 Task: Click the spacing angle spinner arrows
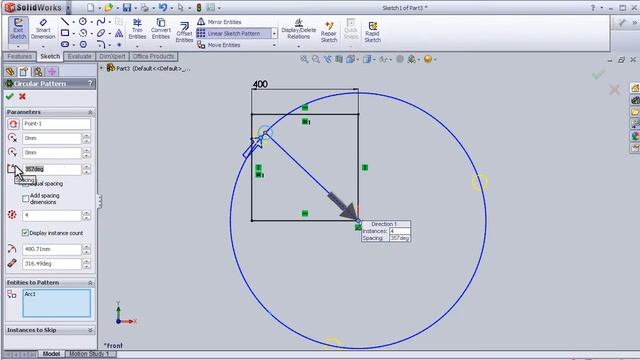[87, 169]
